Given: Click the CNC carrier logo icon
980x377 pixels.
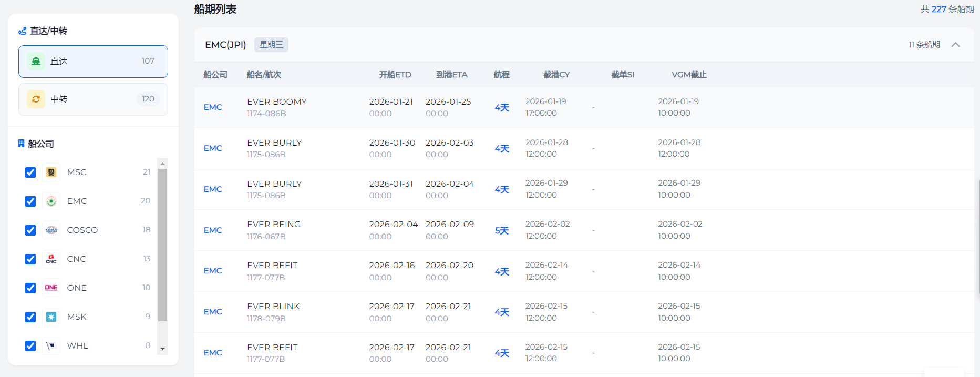Looking at the screenshot, I should (x=51, y=259).
